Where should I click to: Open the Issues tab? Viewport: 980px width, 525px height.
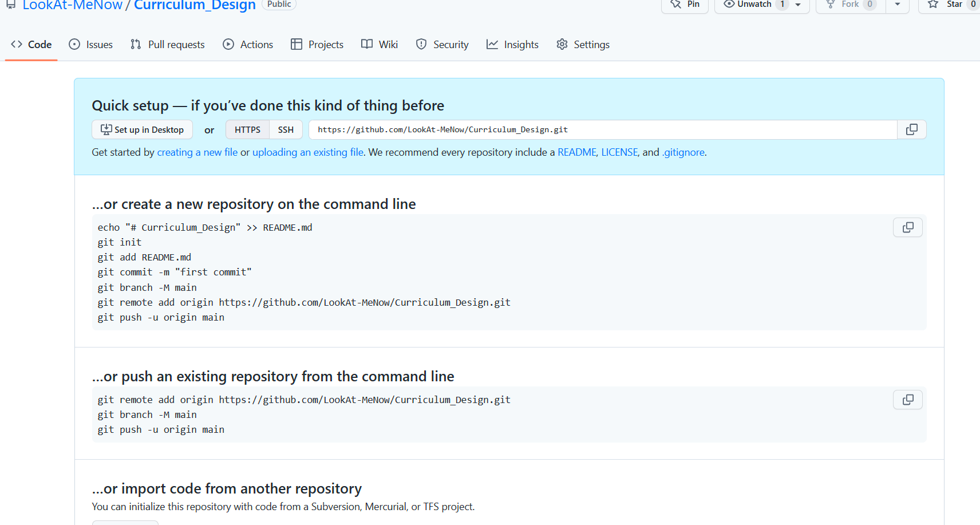[91, 45]
